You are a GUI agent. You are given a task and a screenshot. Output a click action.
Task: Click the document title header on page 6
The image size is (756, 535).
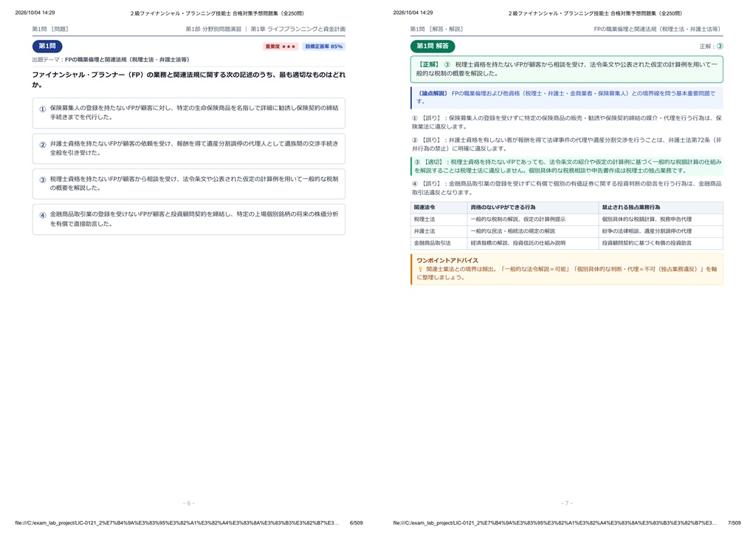[x=217, y=13]
